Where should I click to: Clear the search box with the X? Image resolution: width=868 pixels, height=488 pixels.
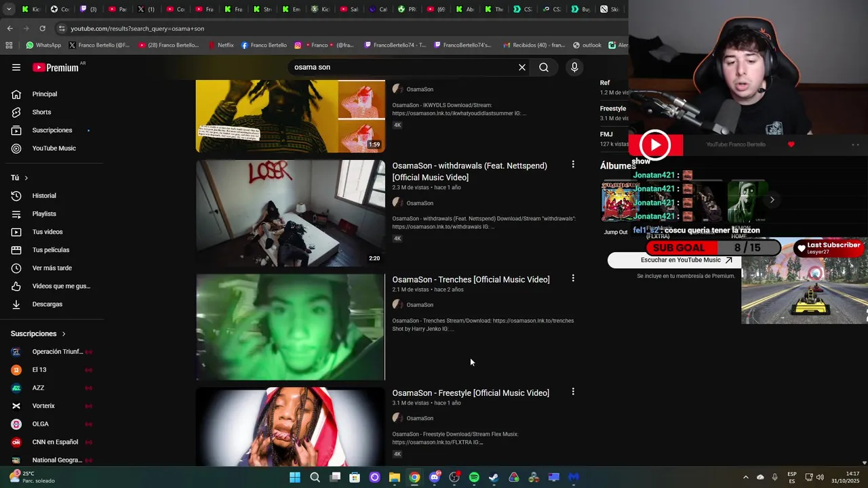pyautogui.click(x=522, y=67)
